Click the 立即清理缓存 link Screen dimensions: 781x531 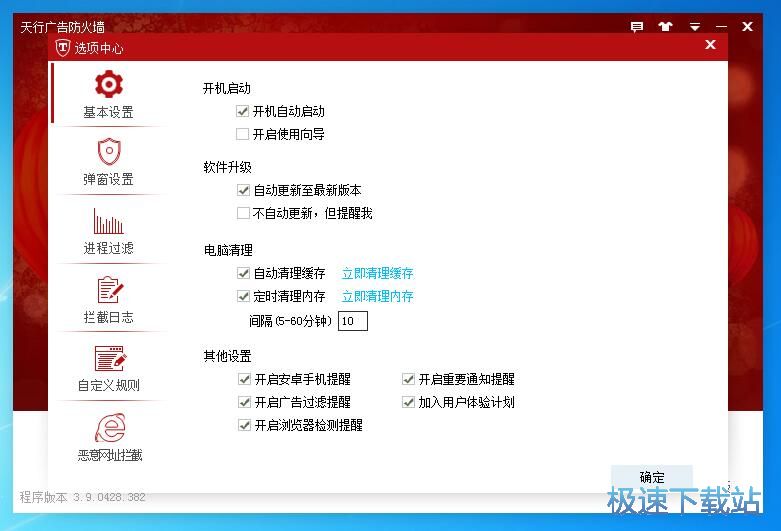click(x=378, y=273)
